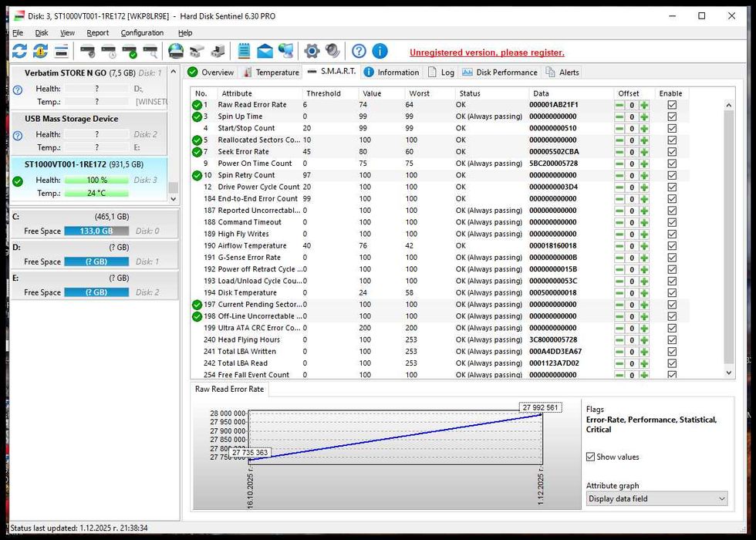Click the blue info circle toolbar icon
Viewport: 756px width, 540px height.
point(380,52)
